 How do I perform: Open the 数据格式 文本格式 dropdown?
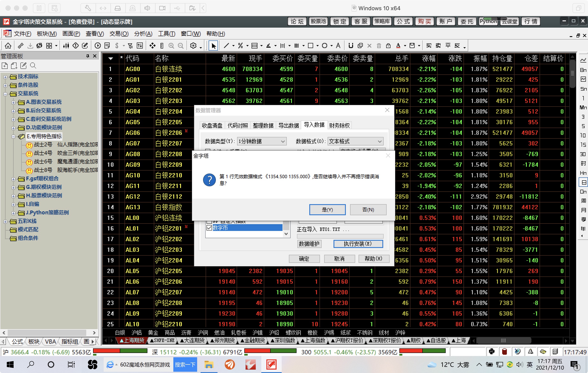[x=355, y=141]
